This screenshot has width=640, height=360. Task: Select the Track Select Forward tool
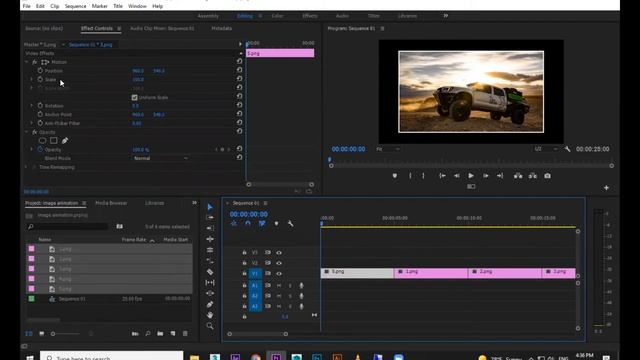210,218
